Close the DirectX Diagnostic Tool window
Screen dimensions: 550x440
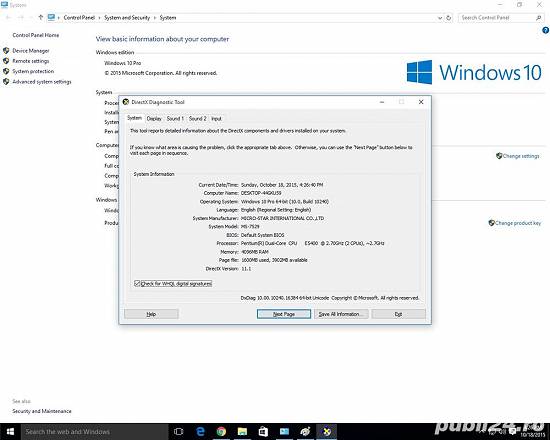[421, 102]
